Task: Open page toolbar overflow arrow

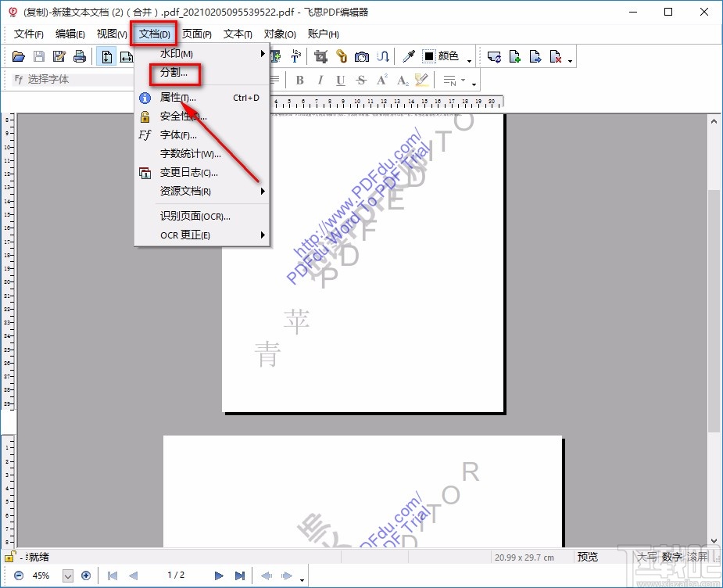Action: click(x=571, y=60)
